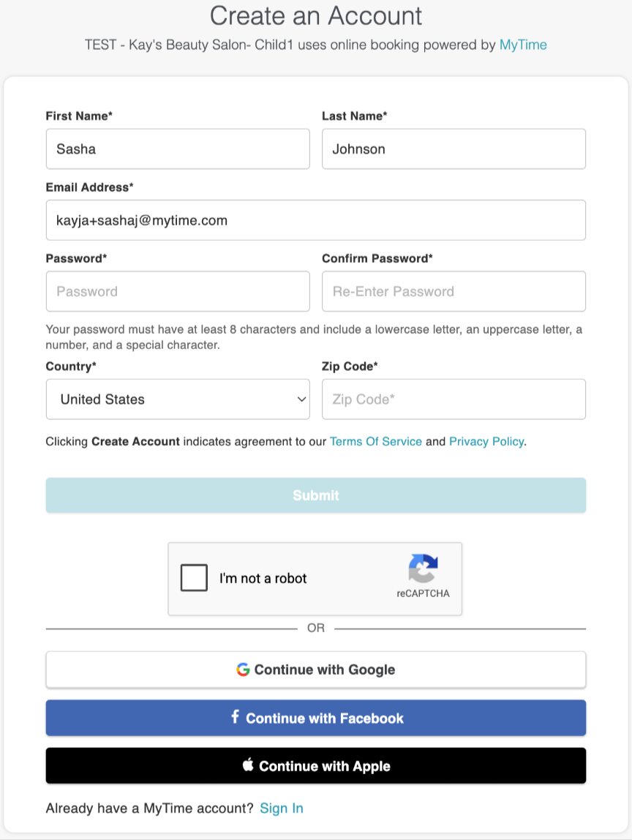632x840 pixels.
Task: Click the Email Address input field
Action: point(316,220)
